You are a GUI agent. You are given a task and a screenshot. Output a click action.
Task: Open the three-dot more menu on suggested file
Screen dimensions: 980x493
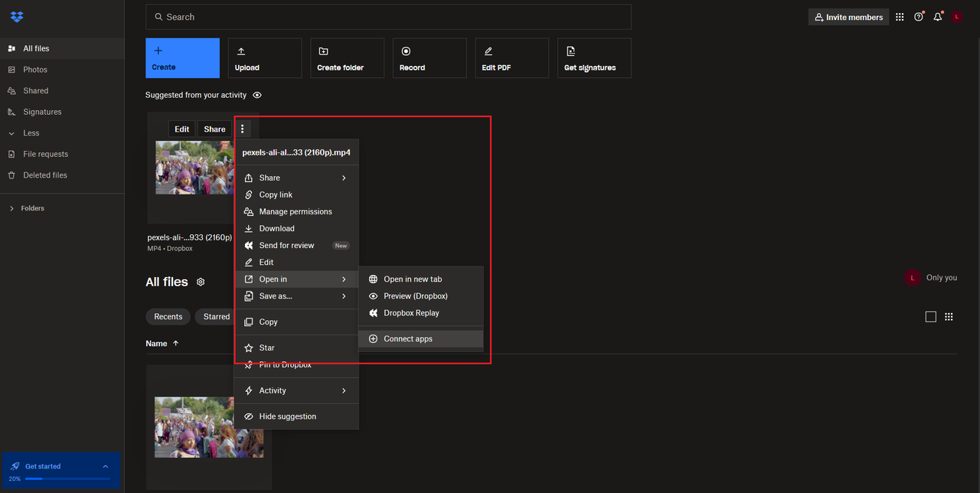[x=242, y=129]
